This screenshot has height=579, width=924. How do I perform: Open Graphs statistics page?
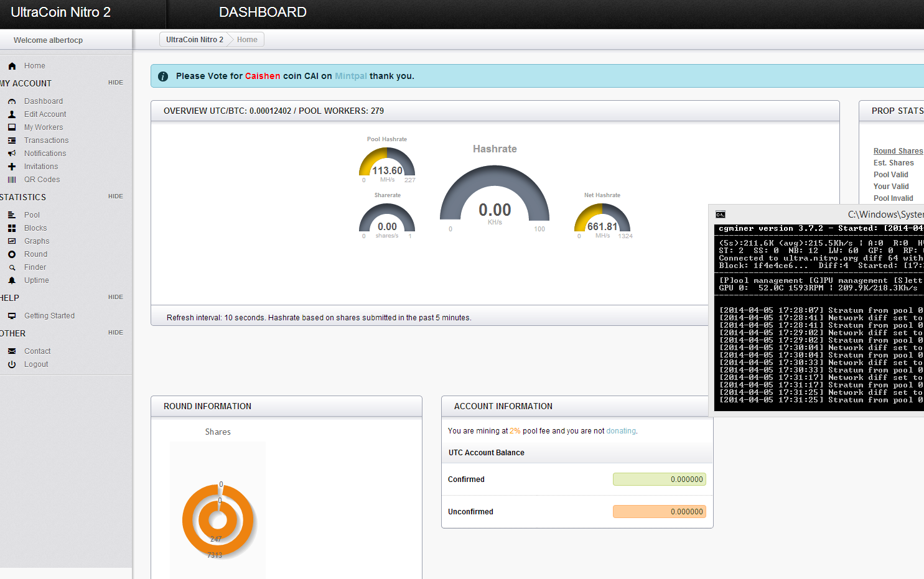click(x=37, y=241)
